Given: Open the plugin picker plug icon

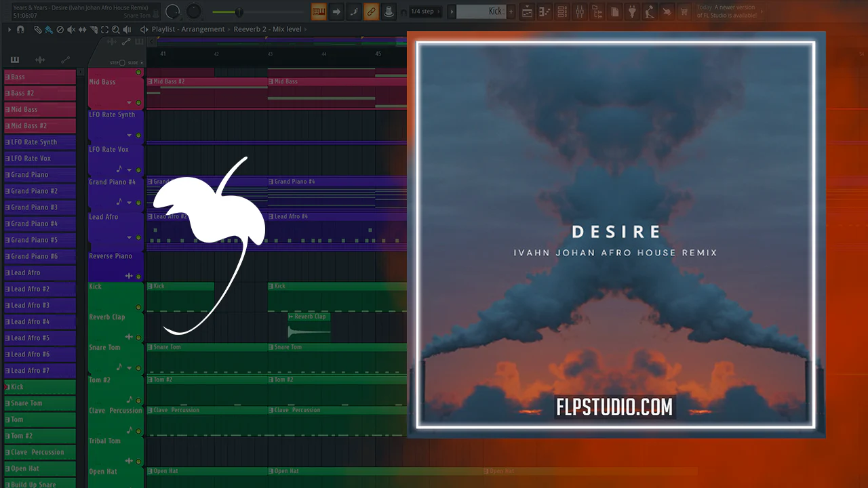Looking at the screenshot, I should click(632, 12).
